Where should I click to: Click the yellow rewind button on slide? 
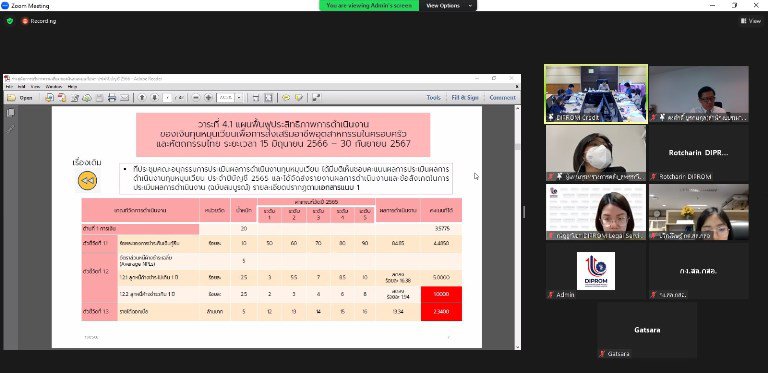(x=87, y=181)
